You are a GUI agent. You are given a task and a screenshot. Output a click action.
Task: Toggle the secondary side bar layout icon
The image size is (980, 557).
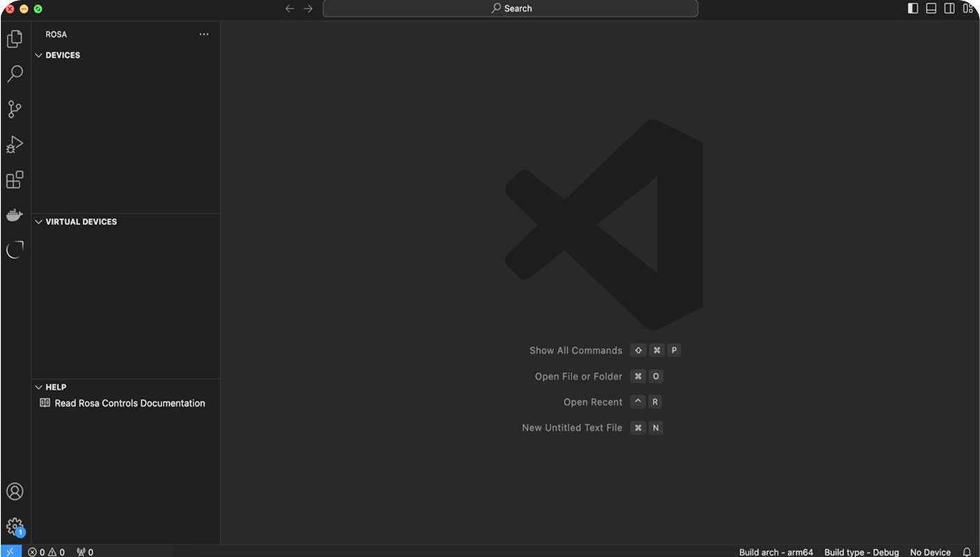(949, 8)
